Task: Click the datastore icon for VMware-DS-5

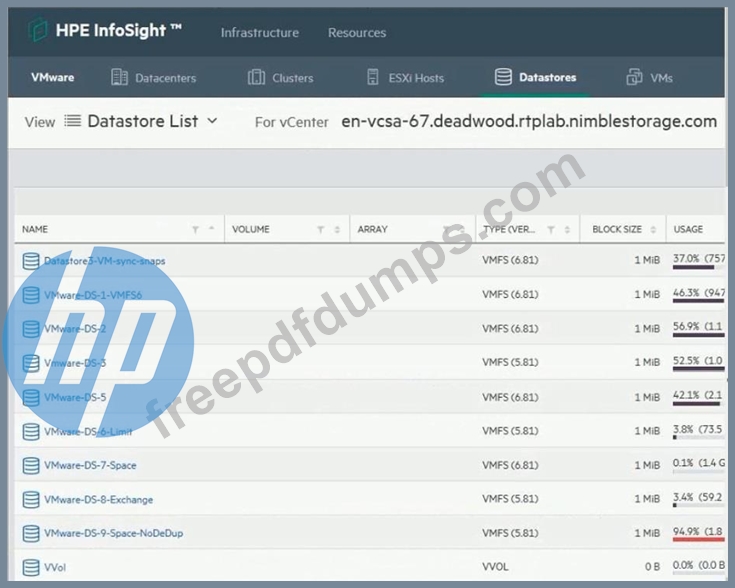Action: point(31,397)
